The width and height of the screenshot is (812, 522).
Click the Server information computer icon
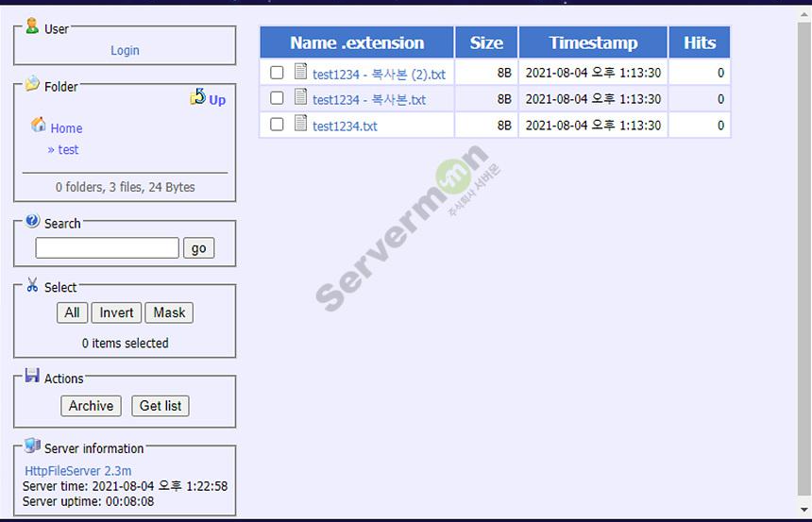32,446
